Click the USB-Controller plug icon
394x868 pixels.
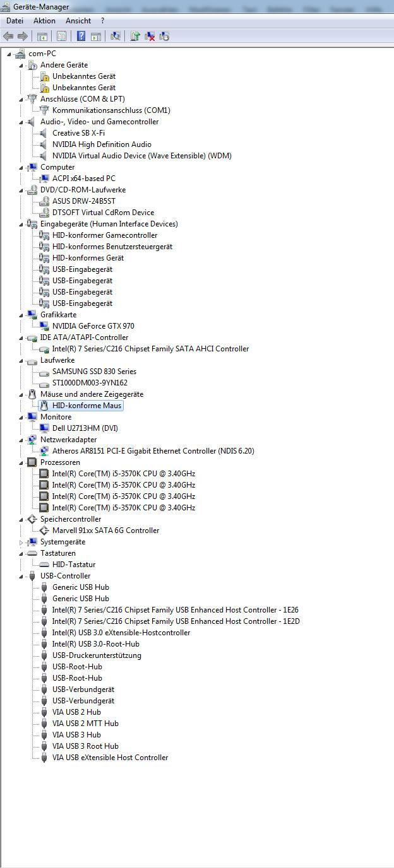click(x=32, y=576)
